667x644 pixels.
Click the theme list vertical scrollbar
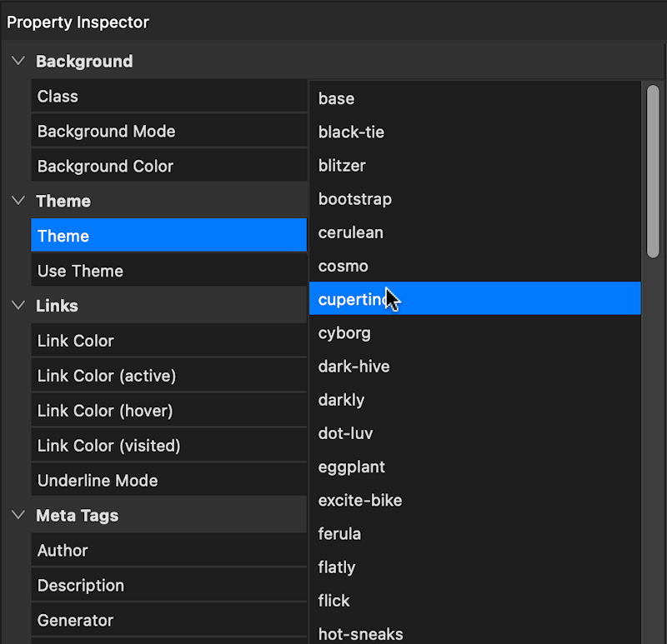pos(653,171)
